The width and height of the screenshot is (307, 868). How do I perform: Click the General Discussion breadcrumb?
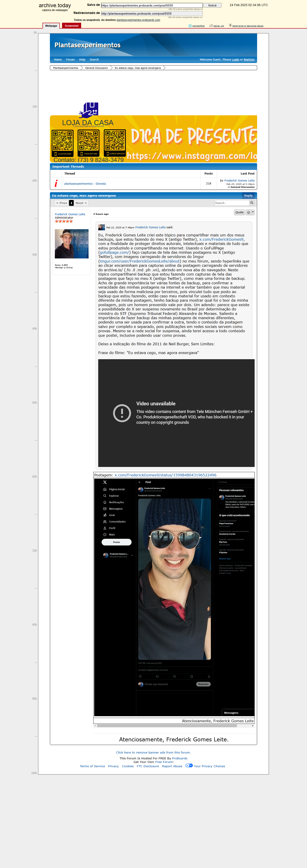click(97, 68)
